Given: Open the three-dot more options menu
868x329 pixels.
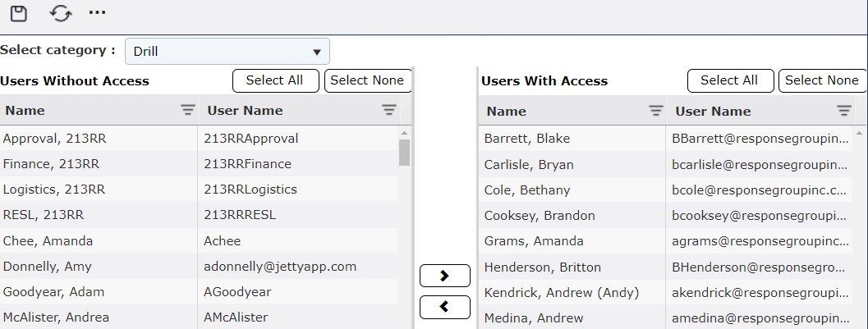Looking at the screenshot, I should [x=98, y=13].
